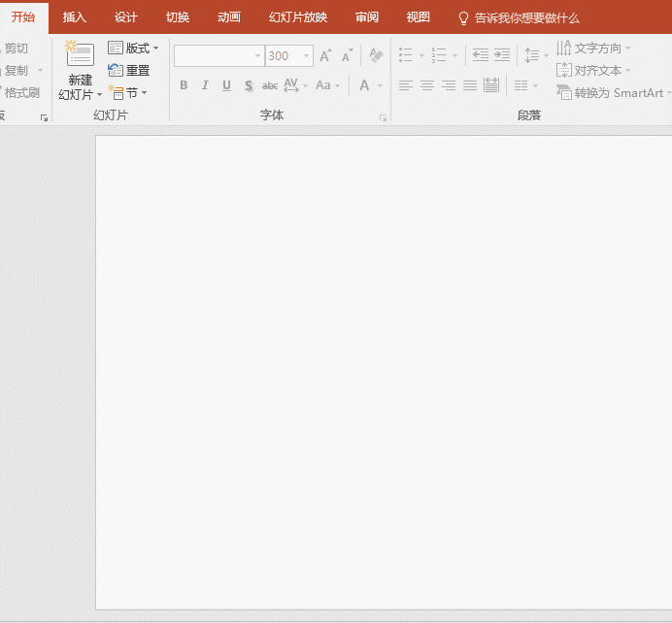Screen dimensions: 672x623
Task: Open the font size dropdown showing 300
Action: point(306,56)
